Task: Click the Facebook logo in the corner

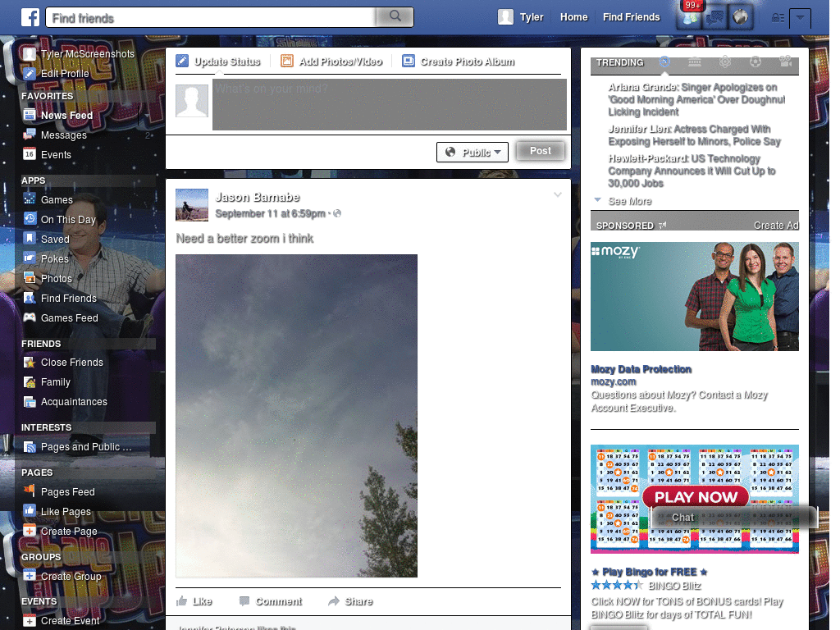Action: (x=30, y=16)
